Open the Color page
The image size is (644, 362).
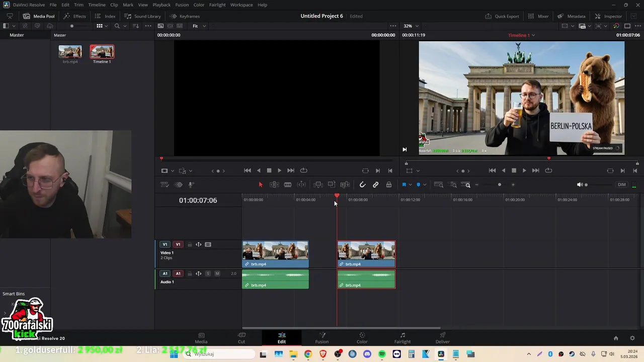362,338
